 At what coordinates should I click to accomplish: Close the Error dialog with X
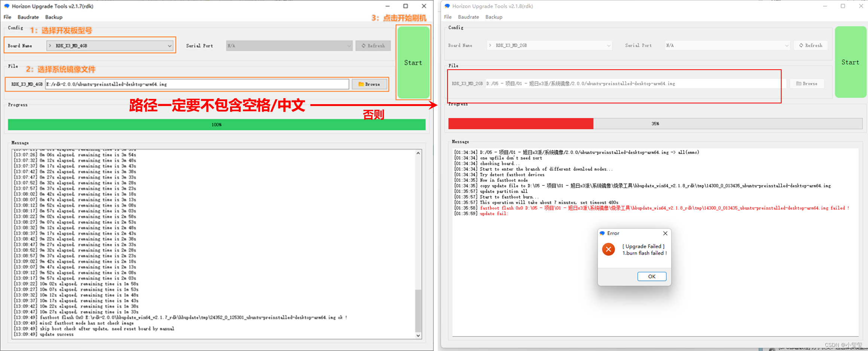point(665,233)
